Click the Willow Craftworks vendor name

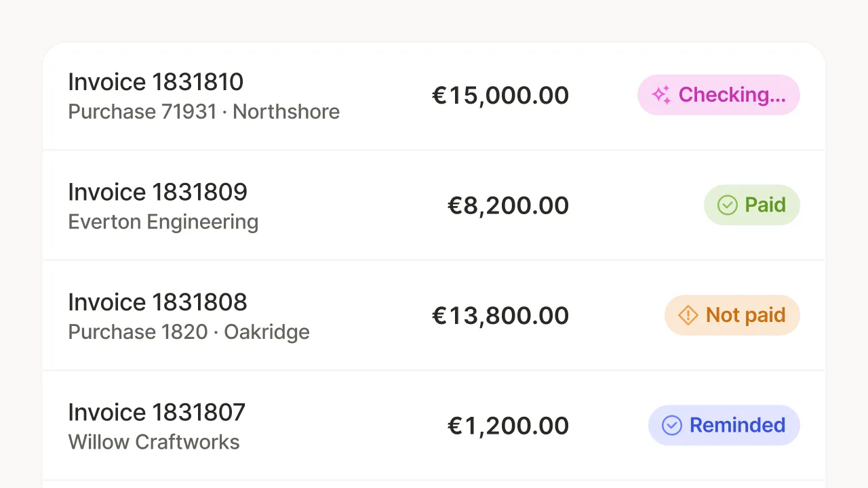click(154, 443)
